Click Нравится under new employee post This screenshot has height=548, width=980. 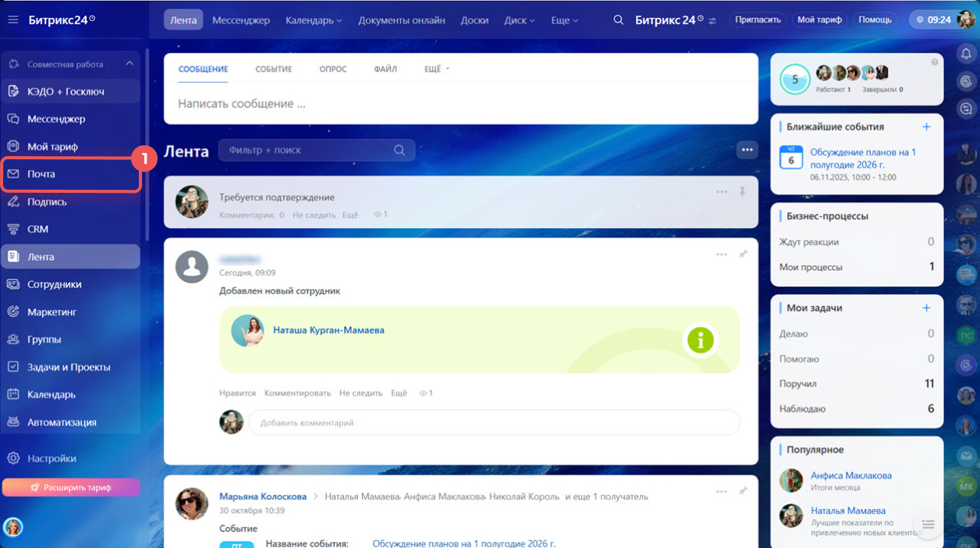[x=237, y=393]
